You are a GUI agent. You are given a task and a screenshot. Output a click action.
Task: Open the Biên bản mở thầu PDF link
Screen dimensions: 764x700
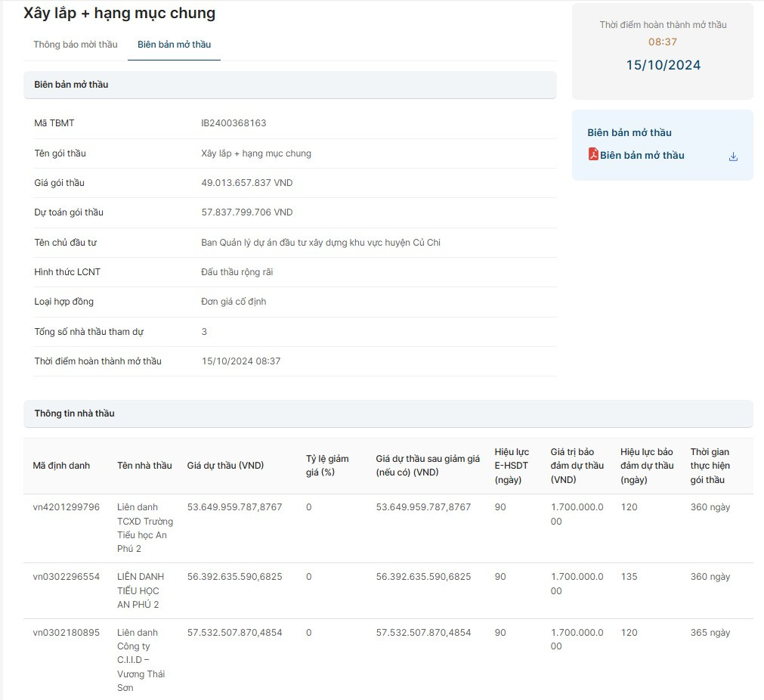[642, 155]
